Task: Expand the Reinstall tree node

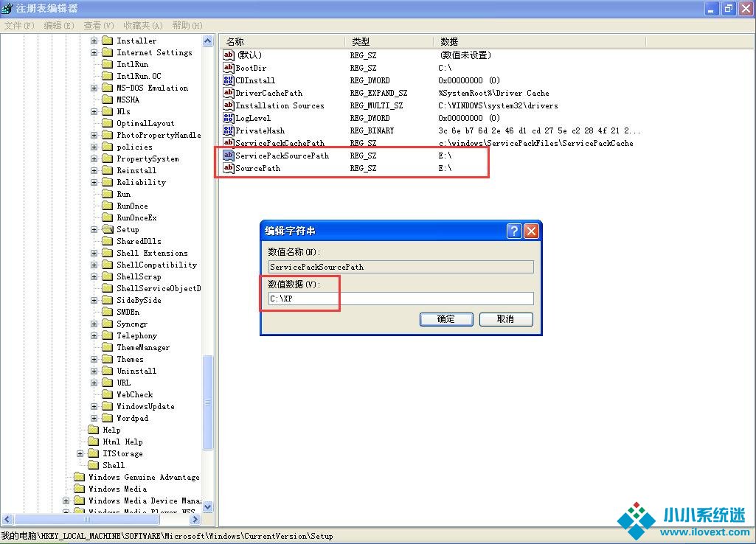Action: pyautogui.click(x=94, y=170)
